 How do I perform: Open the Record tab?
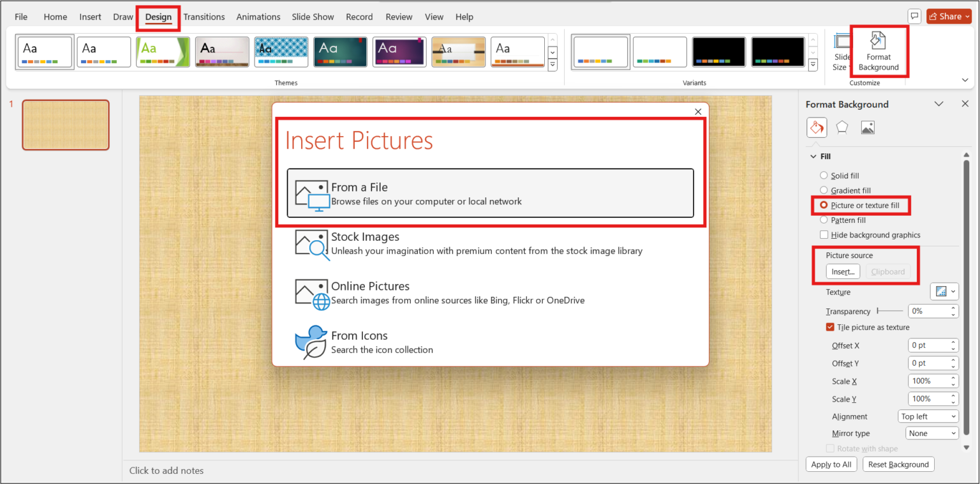[x=359, y=17]
